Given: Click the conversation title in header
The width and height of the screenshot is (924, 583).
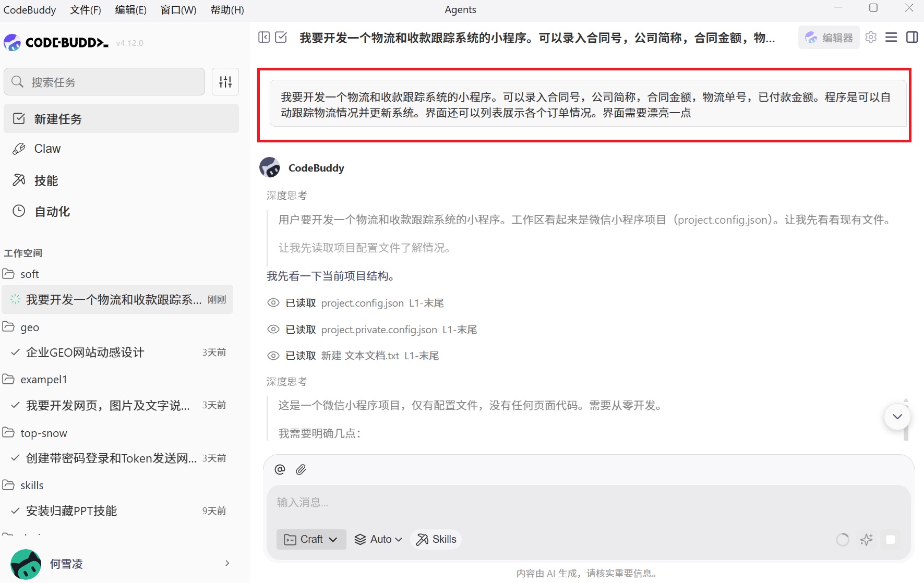Looking at the screenshot, I should 537,38.
